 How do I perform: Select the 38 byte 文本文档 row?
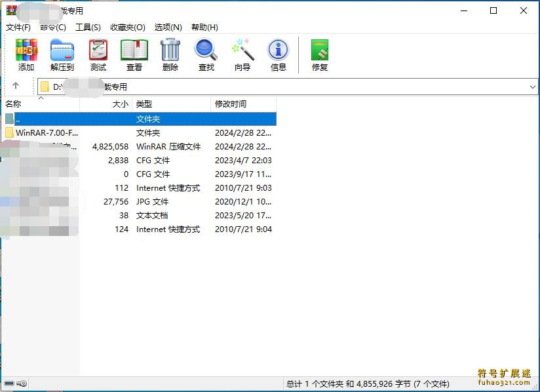point(140,215)
